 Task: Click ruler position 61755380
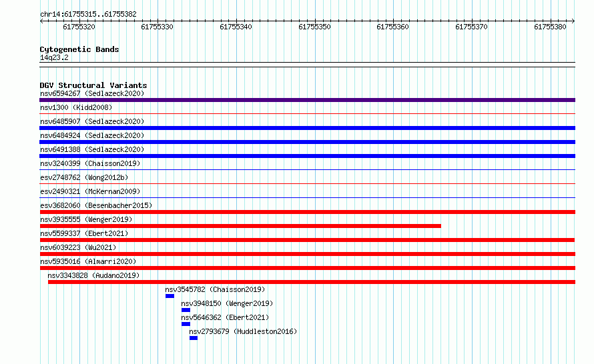click(550, 27)
